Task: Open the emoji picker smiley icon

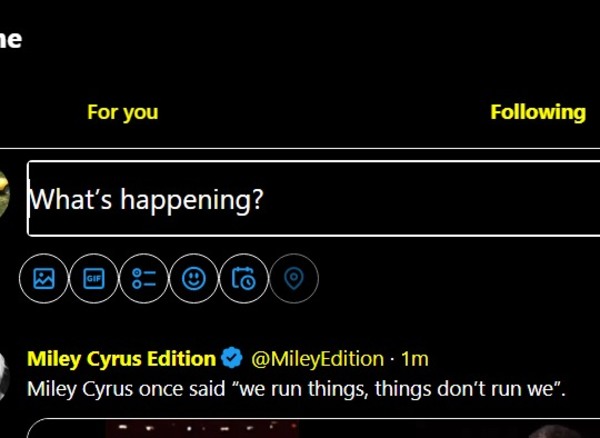Action: pos(194,279)
